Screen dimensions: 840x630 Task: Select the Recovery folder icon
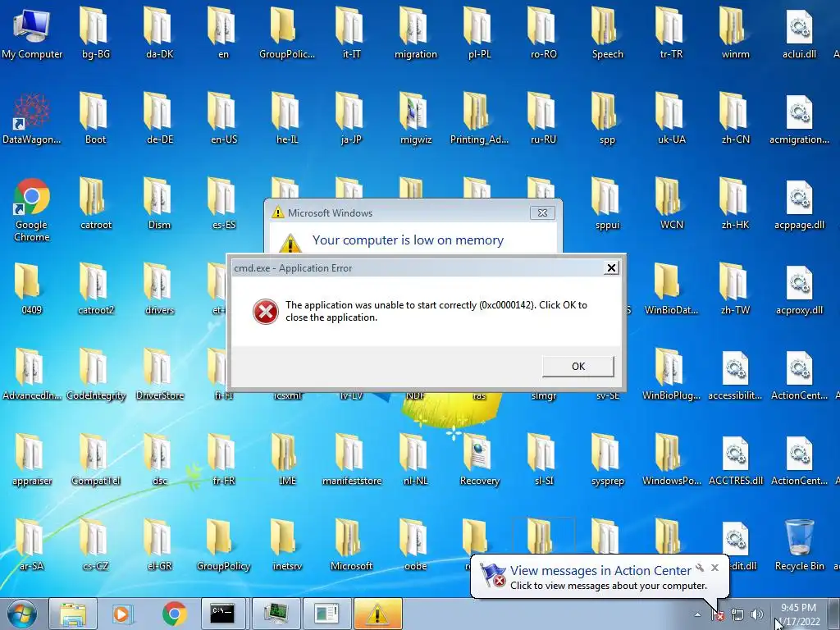479,459
